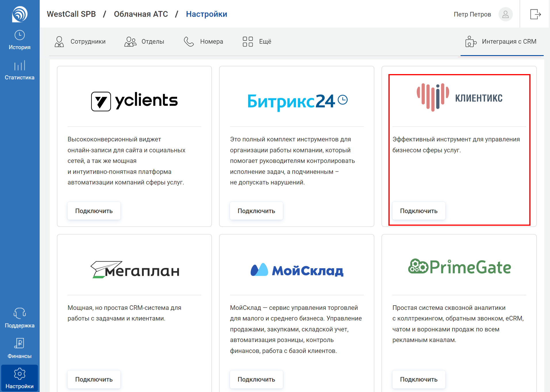Viewport: 550px width, 392px height.
Task: Click the PrimeGate logo
Action: 459,267
